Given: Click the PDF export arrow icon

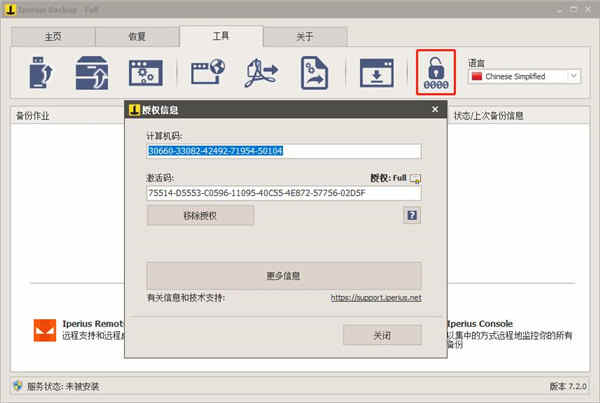Looking at the screenshot, I should pos(261,72).
